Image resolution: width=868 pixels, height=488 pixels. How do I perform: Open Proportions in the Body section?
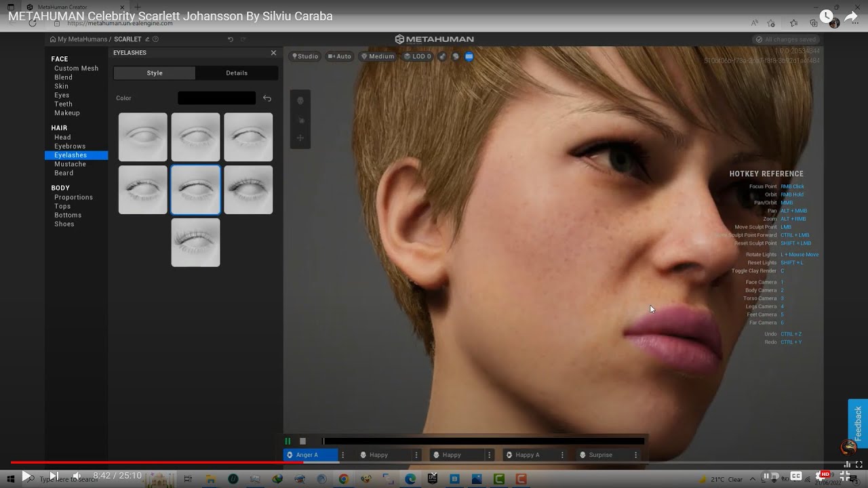(x=73, y=197)
